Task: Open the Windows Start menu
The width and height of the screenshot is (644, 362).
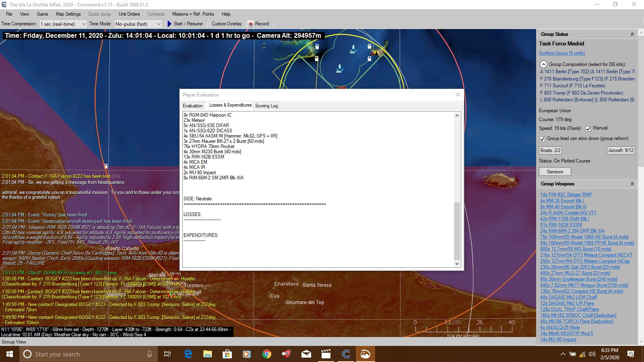Action: (x=10, y=354)
